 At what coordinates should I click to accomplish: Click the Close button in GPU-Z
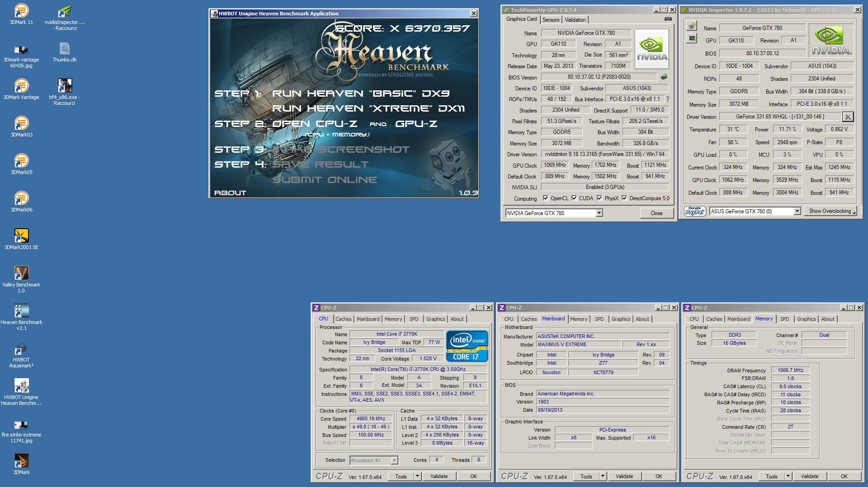coord(656,213)
